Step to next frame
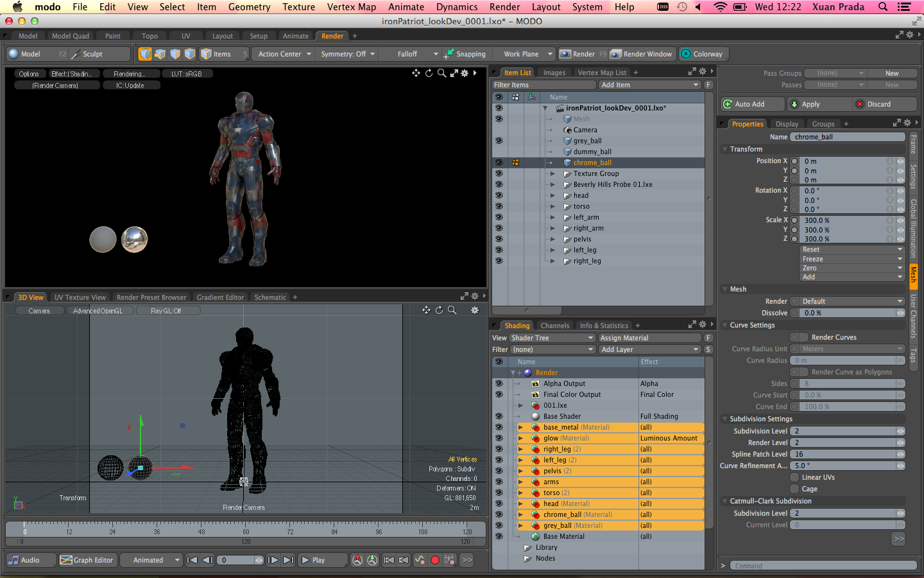The height and width of the screenshot is (578, 924). pyautogui.click(x=273, y=560)
